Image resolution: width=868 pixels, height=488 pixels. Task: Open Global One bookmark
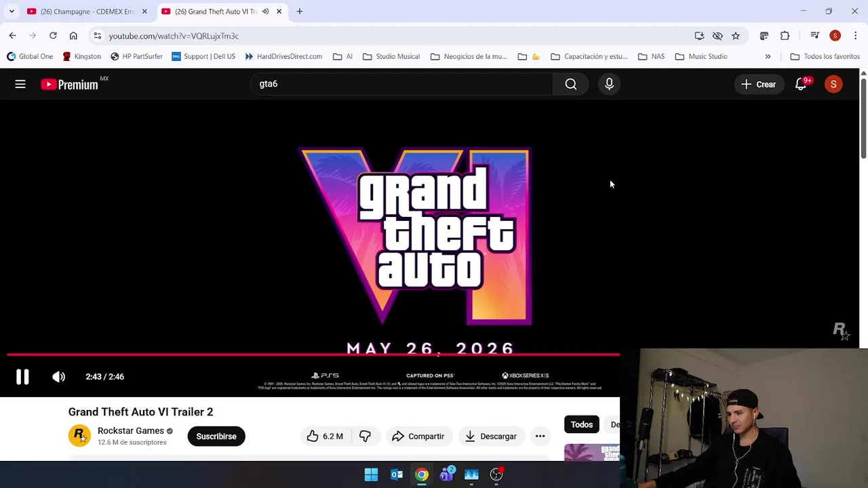30,56
